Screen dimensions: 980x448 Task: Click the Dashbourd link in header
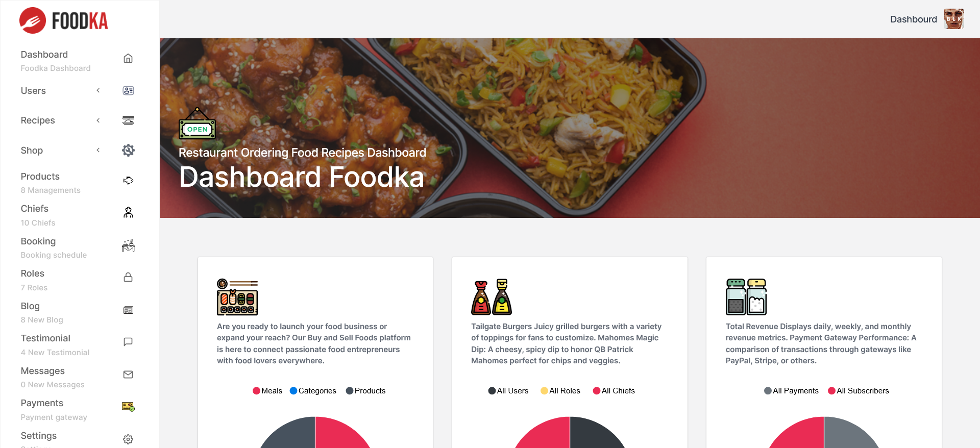coord(914,19)
